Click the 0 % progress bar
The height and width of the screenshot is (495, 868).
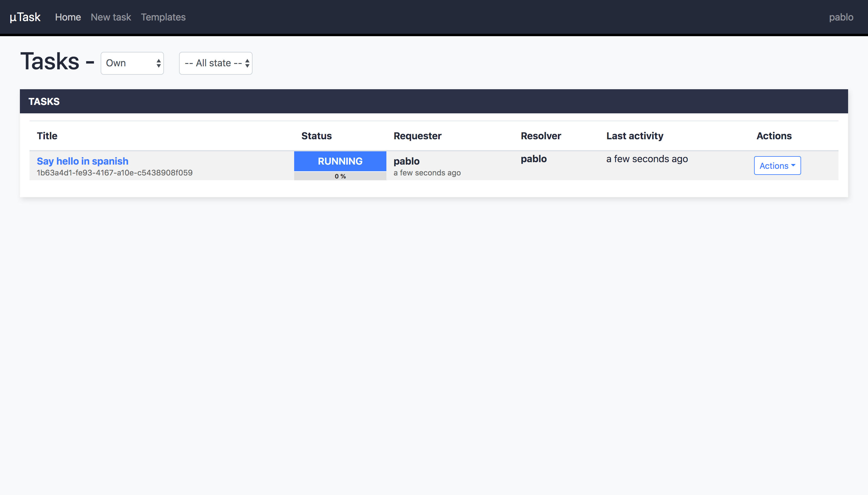point(340,176)
